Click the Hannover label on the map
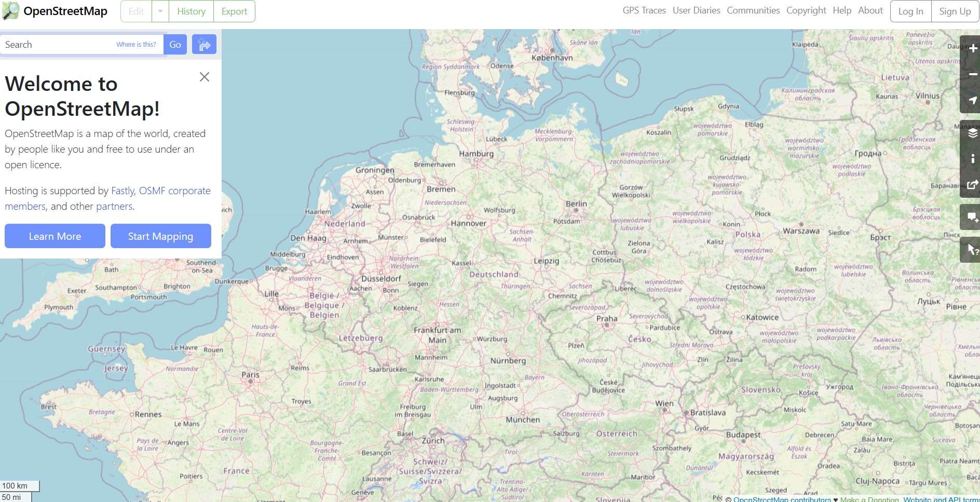 click(x=469, y=223)
